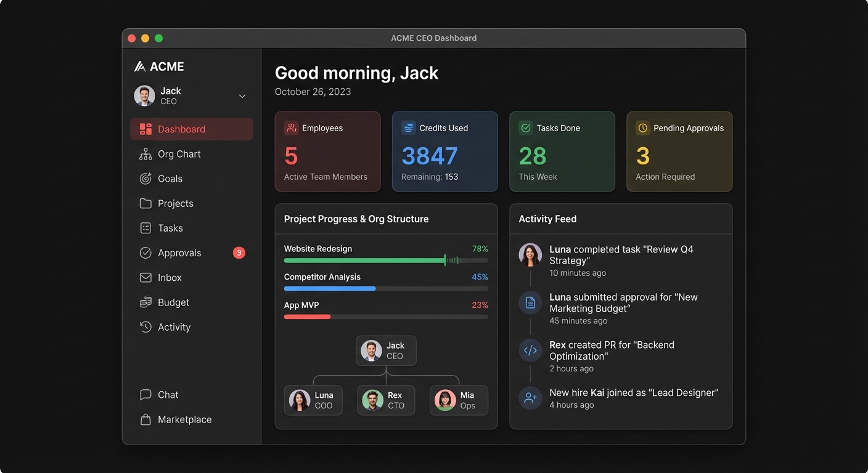This screenshot has height=473, width=868.
Task: Click the Employees stat card icon
Action: click(291, 127)
